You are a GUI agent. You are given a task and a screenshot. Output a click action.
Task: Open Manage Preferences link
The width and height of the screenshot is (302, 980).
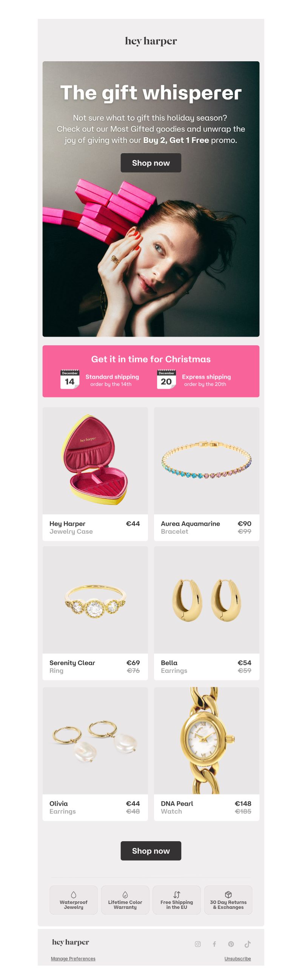point(73,959)
